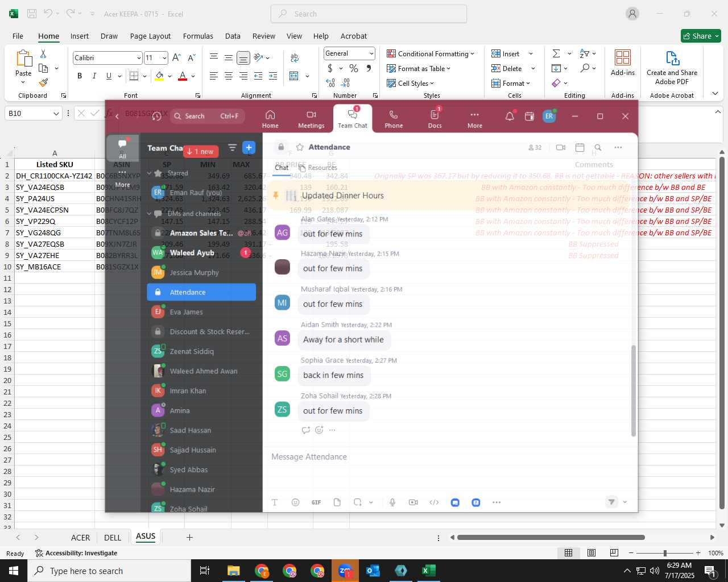This screenshot has height=582, width=728.
Task: Open the Jessica Murphy chat
Action: [x=201, y=273]
